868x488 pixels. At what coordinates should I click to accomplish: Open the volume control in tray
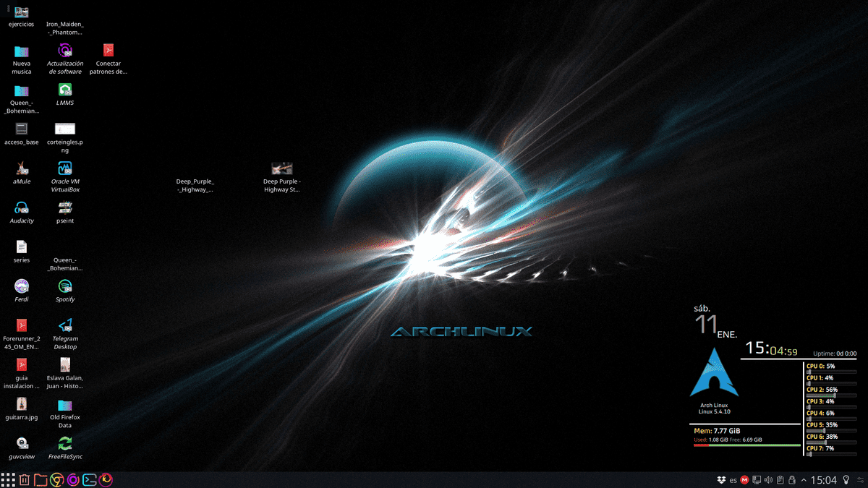[768, 480]
